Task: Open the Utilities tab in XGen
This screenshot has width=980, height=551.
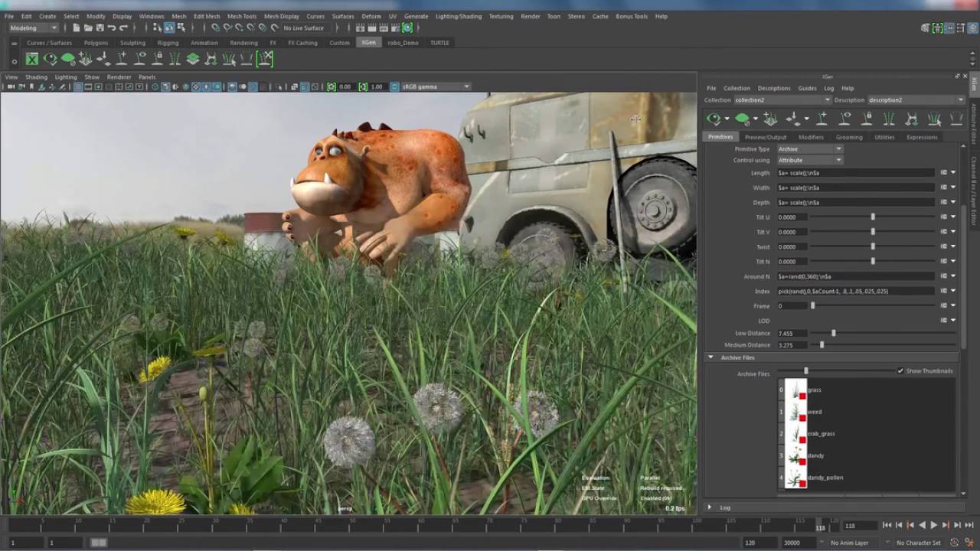Action: tap(884, 137)
